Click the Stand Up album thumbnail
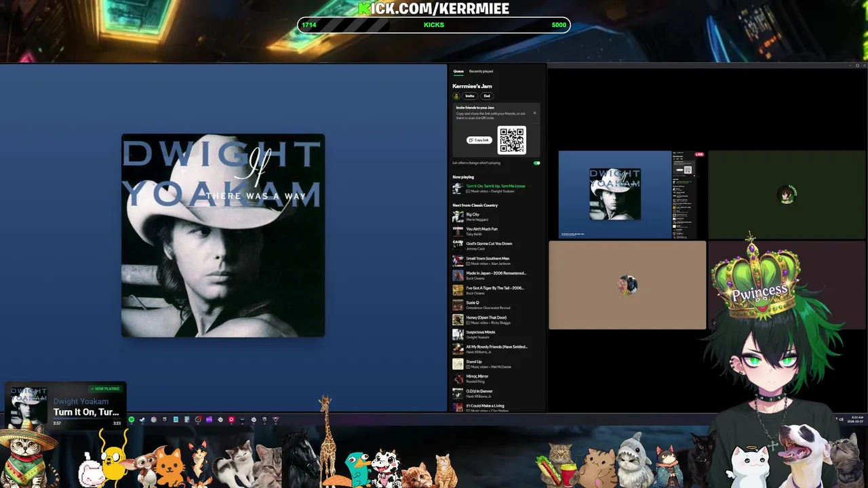This screenshot has width=868, height=488. pyautogui.click(x=458, y=364)
